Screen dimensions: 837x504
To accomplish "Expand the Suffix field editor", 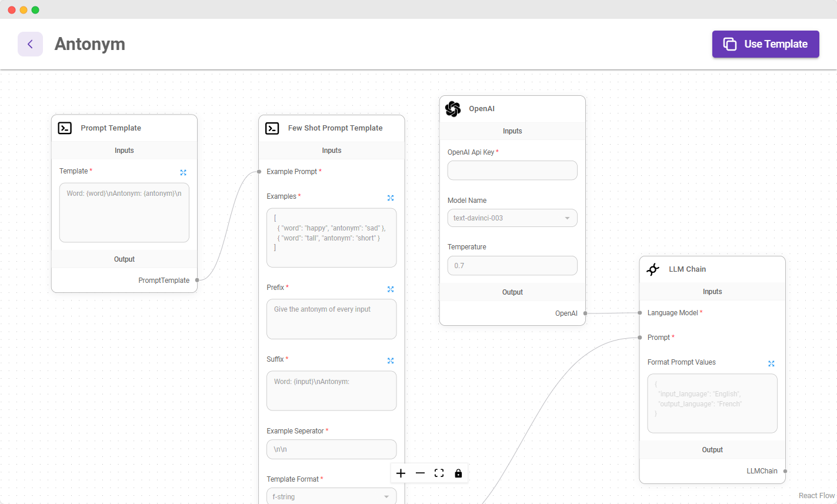I will point(391,361).
